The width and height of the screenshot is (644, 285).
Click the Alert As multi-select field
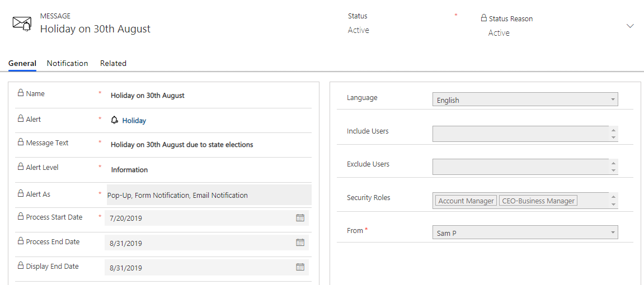(x=209, y=195)
